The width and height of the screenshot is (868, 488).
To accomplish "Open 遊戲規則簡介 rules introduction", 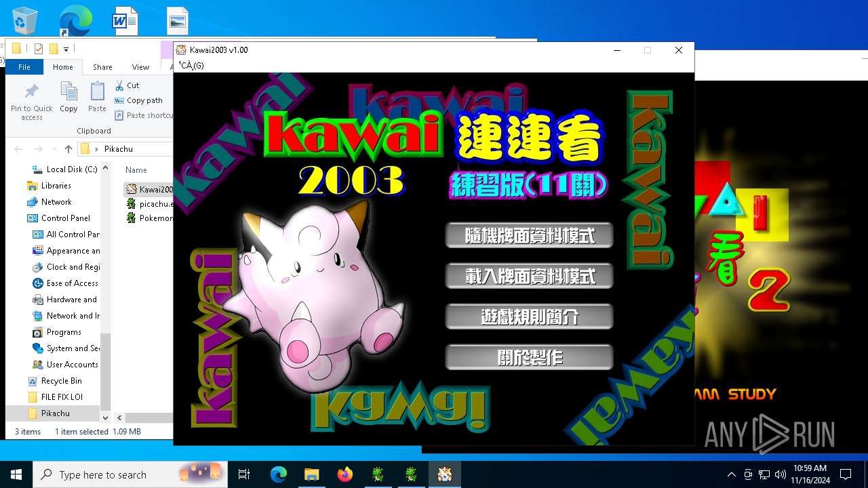I will coord(530,317).
